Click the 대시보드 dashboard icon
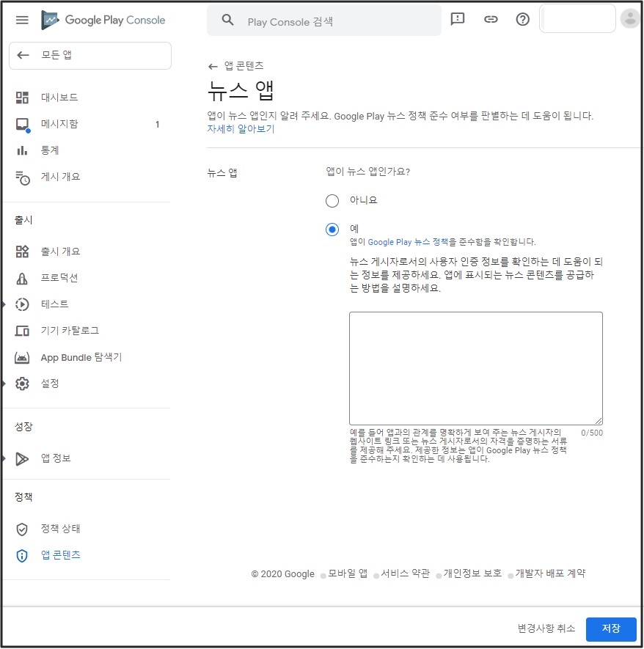This screenshot has width=644, height=649. [22, 98]
